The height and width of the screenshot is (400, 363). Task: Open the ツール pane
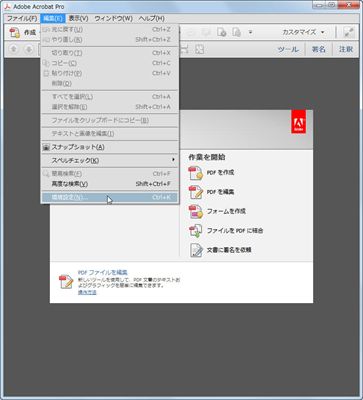(288, 49)
